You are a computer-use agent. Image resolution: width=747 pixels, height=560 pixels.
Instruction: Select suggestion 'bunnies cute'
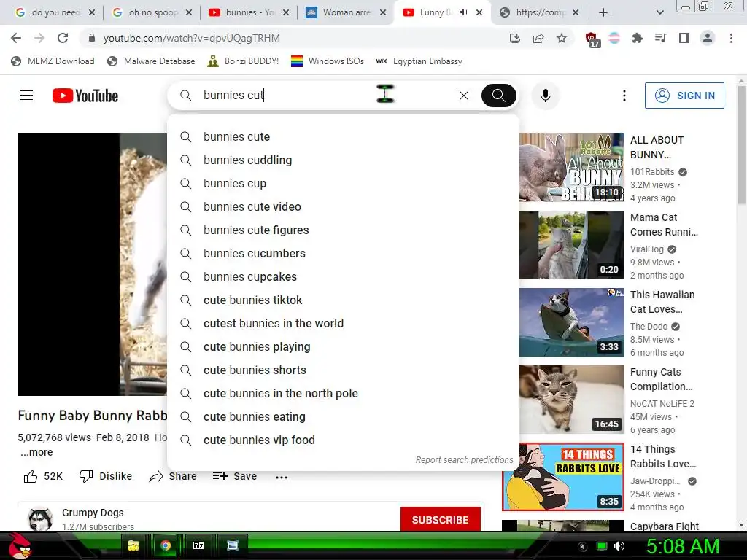[343, 136]
